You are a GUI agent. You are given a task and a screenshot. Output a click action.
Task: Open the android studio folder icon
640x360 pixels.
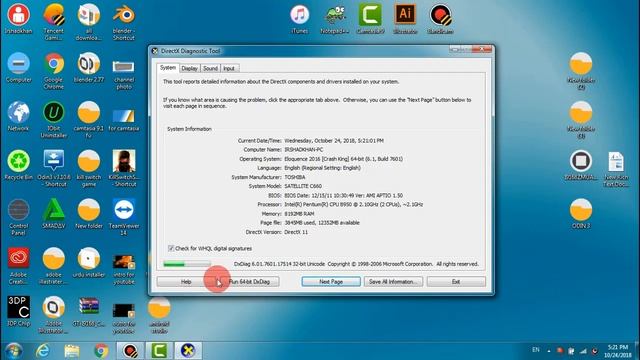click(159, 315)
